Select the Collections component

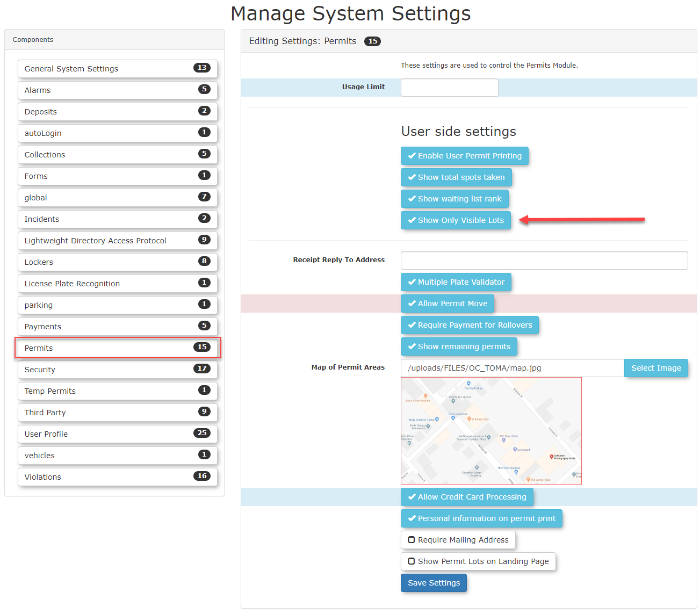point(118,155)
